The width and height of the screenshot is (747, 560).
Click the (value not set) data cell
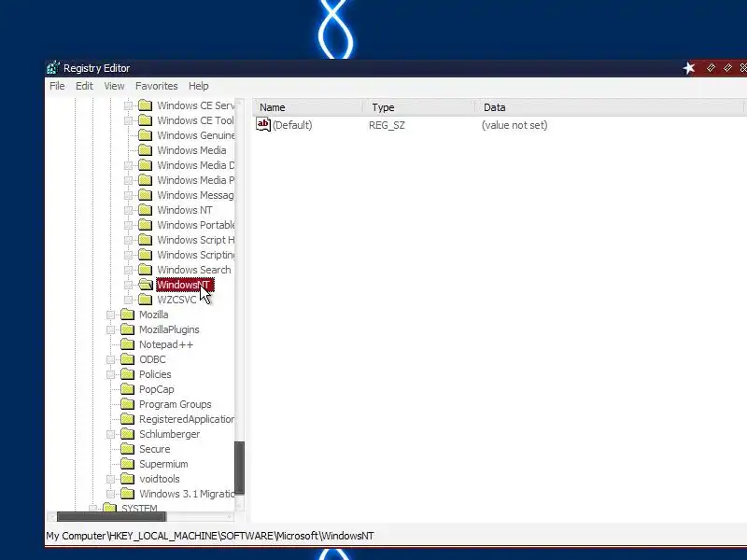click(514, 125)
